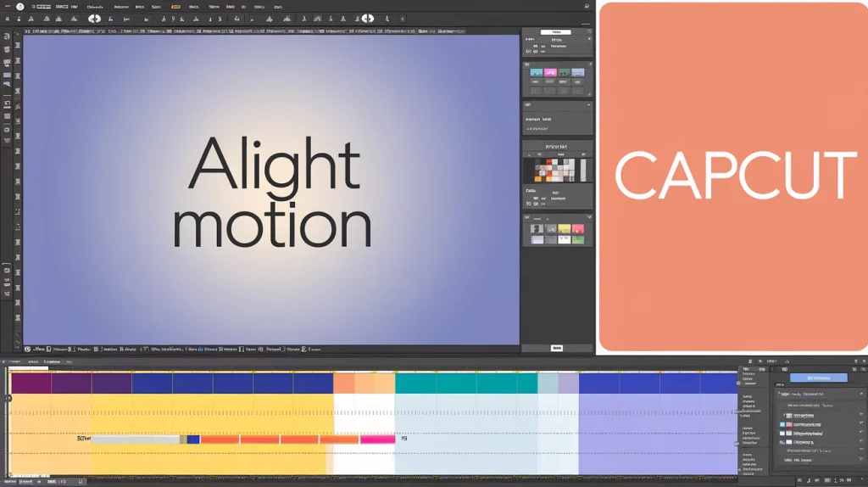Click the small square icon at the toolbar's end

coord(403,19)
